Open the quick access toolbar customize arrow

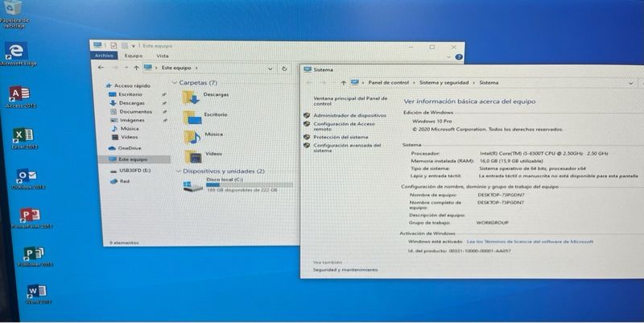pos(133,46)
